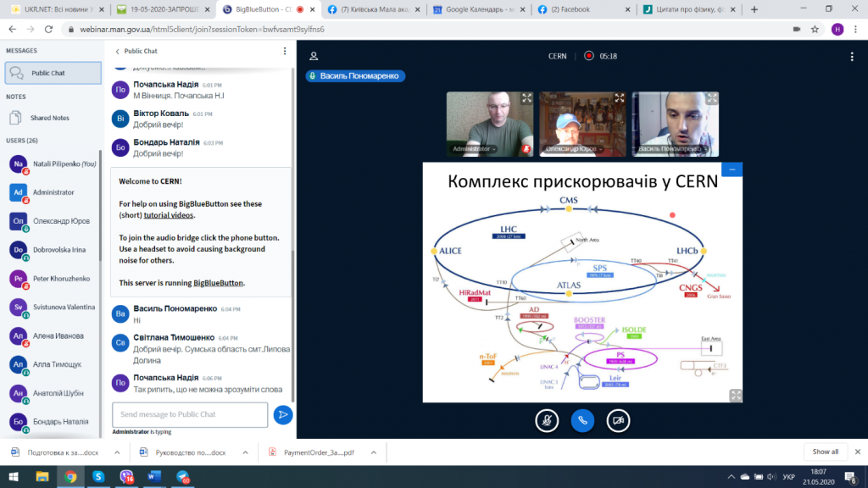The image size is (868, 488).
Task: Select user Олександр Юров in the user list
Action: [x=53, y=221]
